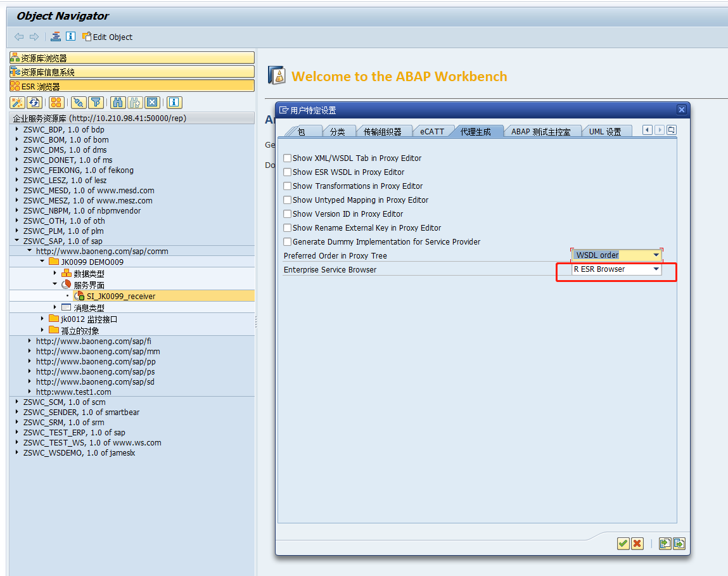Select the filter funnel icon in ESR toolbar
This screenshot has width=728, height=576.
96,102
